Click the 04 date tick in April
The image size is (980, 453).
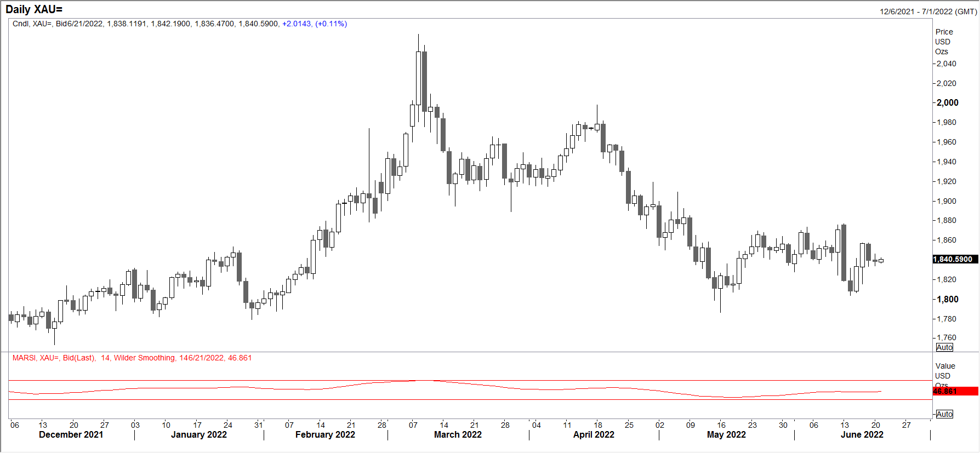tap(537, 425)
